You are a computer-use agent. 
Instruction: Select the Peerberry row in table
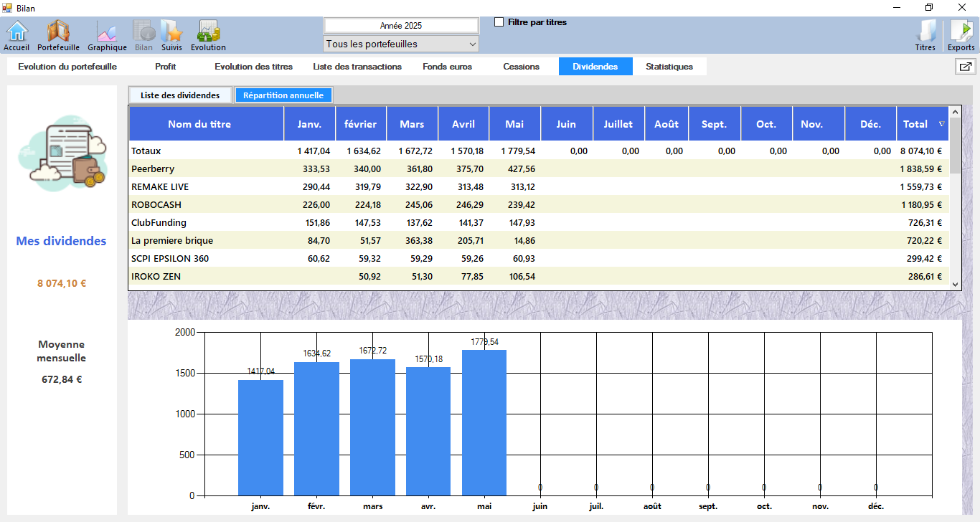(153, 169)
